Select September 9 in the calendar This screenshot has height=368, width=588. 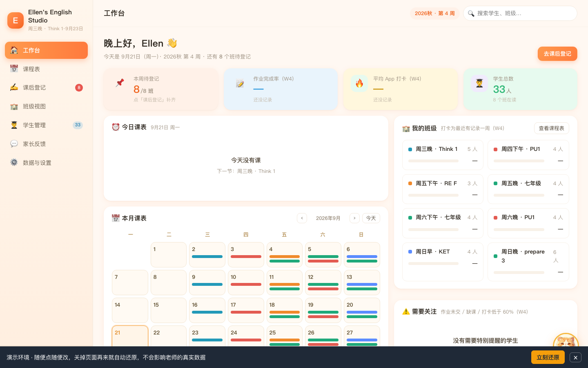207,283
